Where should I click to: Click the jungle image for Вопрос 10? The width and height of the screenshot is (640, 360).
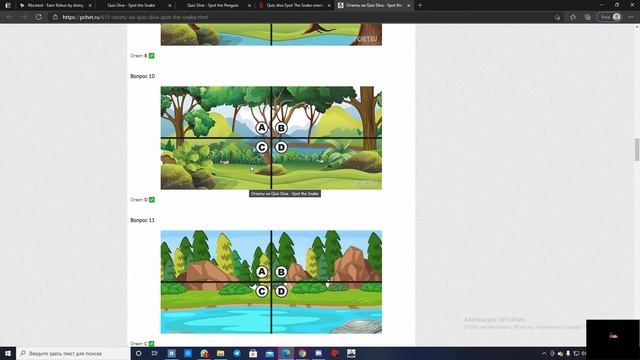click(x=271, y=138)
